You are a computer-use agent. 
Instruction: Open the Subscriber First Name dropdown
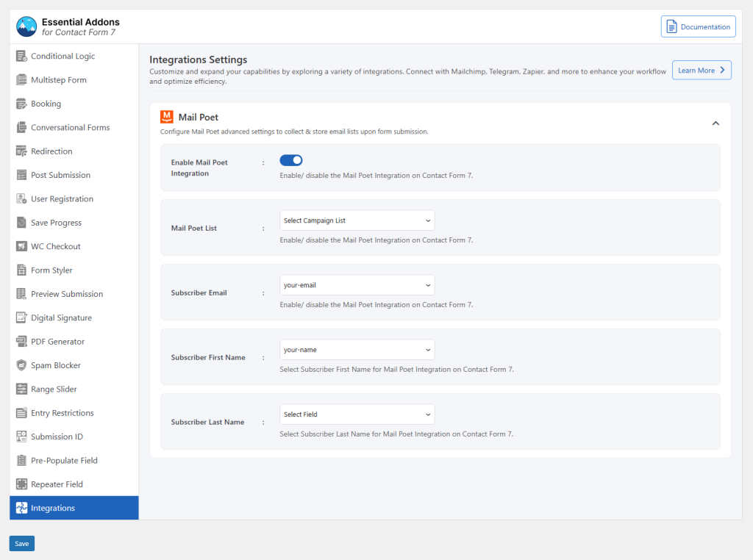point(357,350)
